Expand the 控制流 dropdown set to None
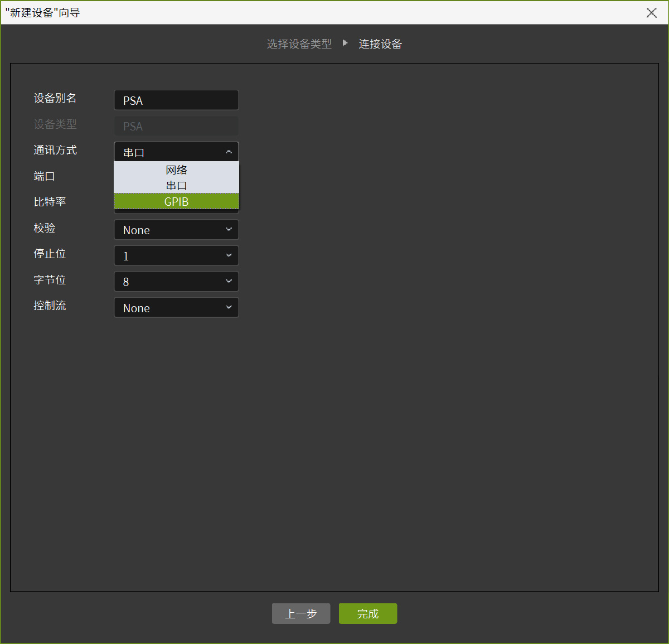Viewport: 669px width, 644px height. click(176, 308)
